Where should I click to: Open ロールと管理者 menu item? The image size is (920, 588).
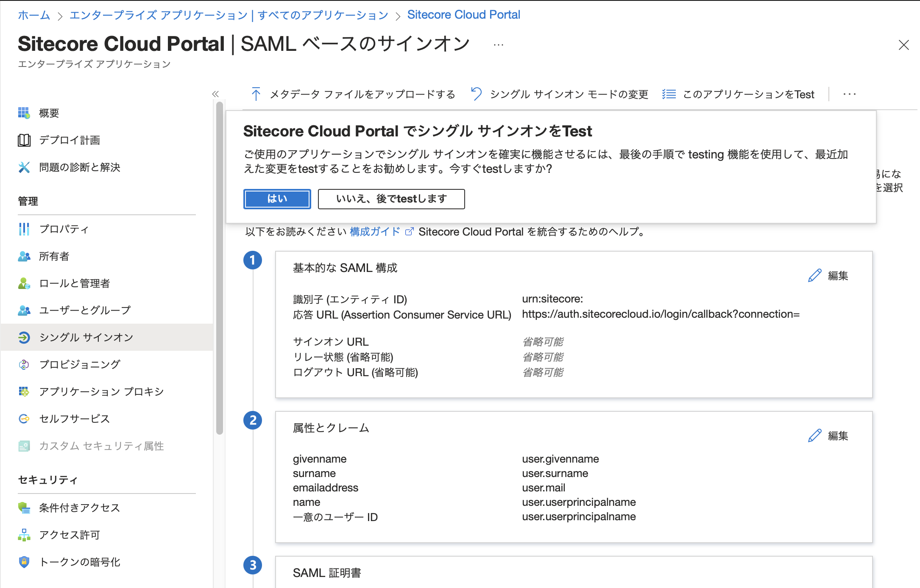pos(107,283)
